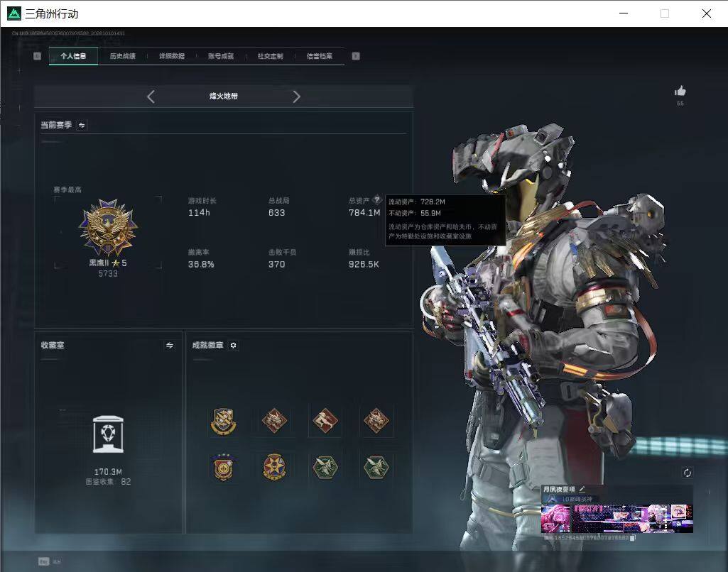Switch to previous game mode with left chevron

tap(151, 97)
